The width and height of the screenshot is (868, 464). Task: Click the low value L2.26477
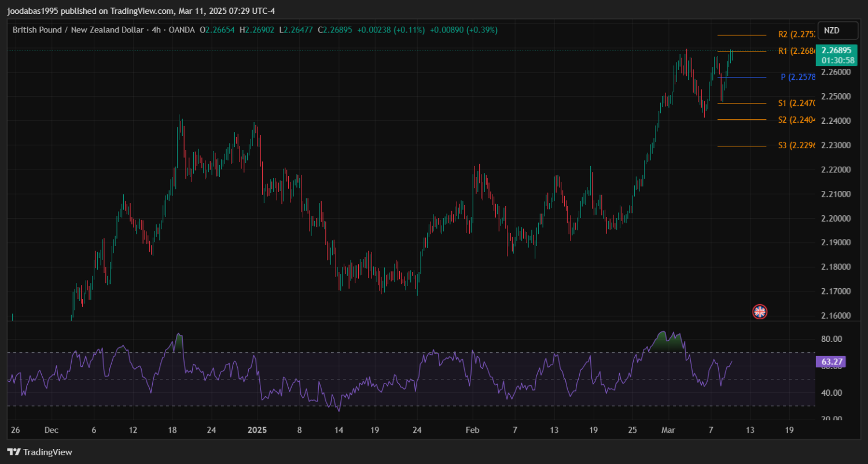pos(296,30)
